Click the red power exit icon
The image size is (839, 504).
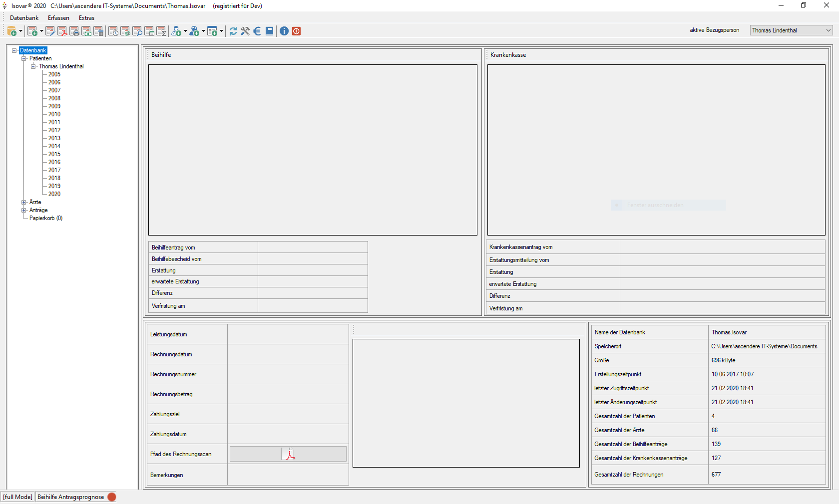tap(296, 31)
